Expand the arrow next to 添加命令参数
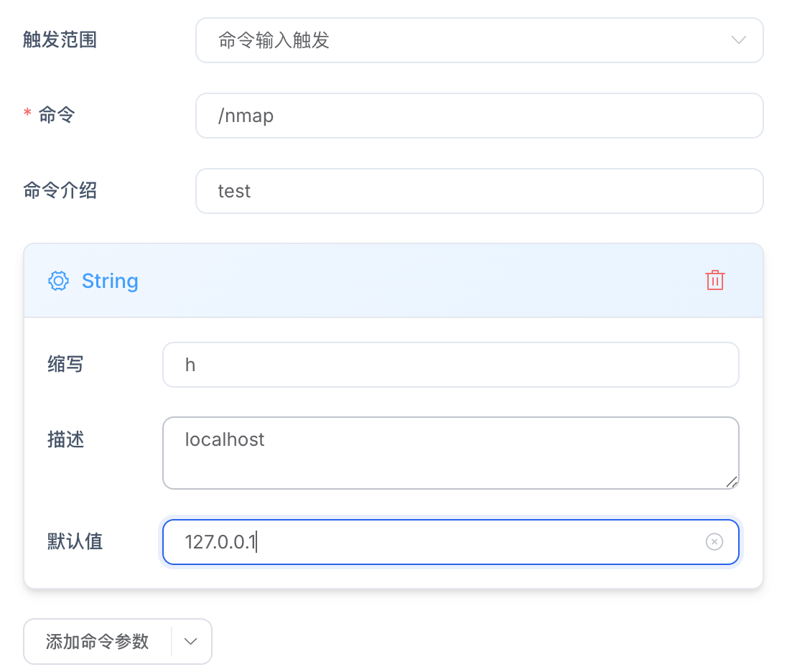 [x=191, y=641]
